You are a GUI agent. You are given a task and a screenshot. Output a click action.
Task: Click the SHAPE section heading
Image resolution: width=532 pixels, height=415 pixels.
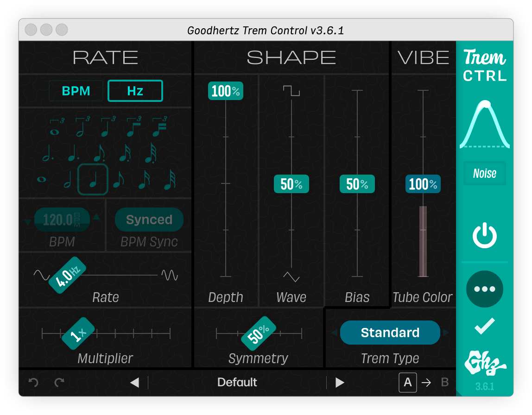point(291,57)
